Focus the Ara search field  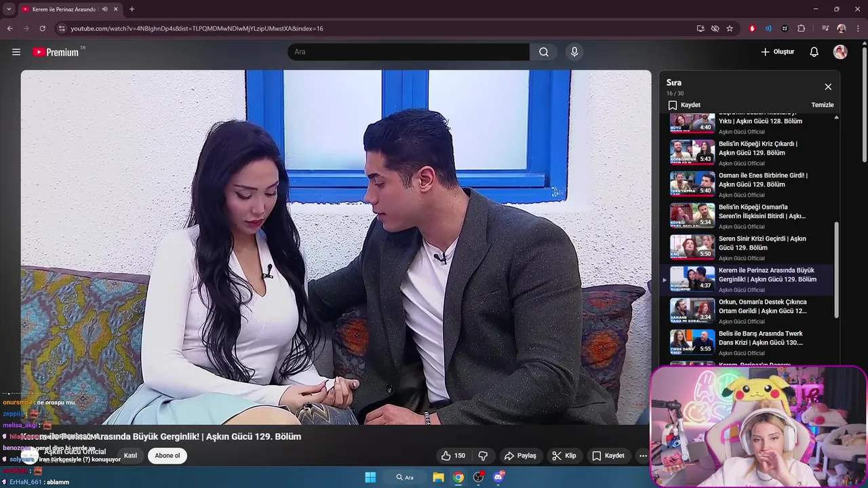(x=409, y=52)
